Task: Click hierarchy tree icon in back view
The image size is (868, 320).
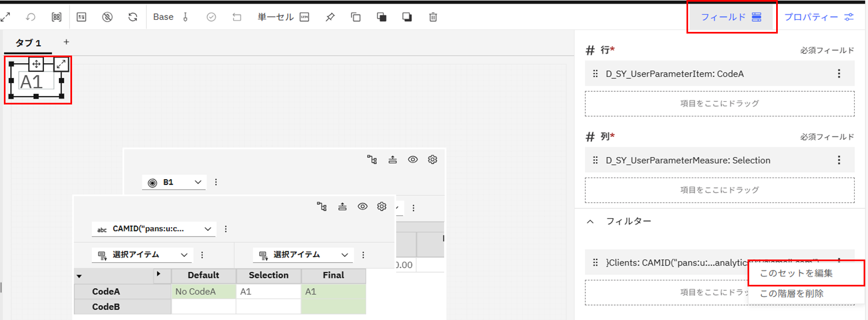Action: [372, 159]
